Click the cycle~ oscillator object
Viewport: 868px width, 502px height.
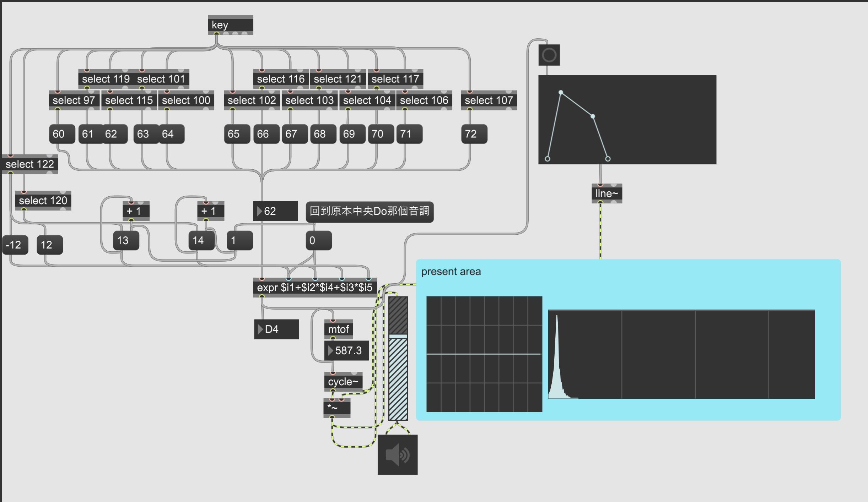coord(343,382)
